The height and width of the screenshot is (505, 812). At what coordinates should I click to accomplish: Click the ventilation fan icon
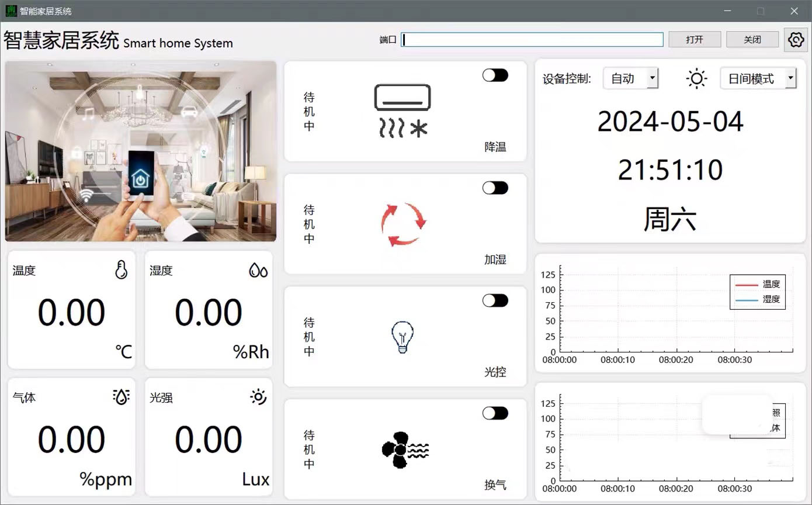click(405, 450)
